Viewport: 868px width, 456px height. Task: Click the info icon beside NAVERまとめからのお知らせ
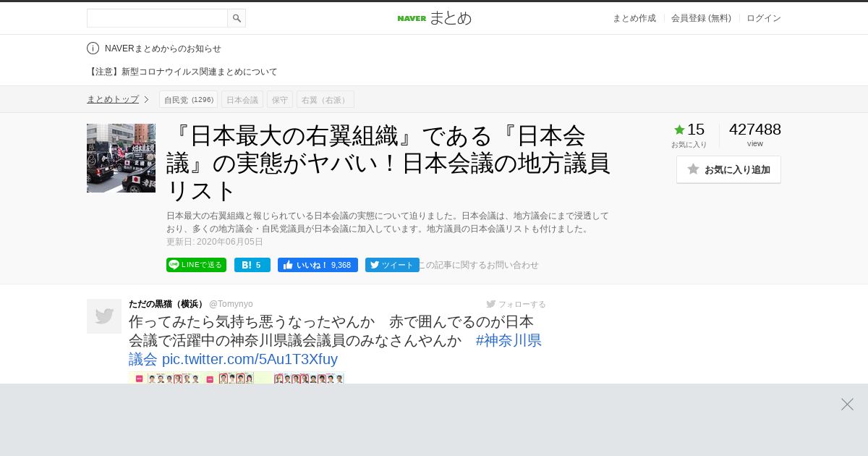point(93,48)
